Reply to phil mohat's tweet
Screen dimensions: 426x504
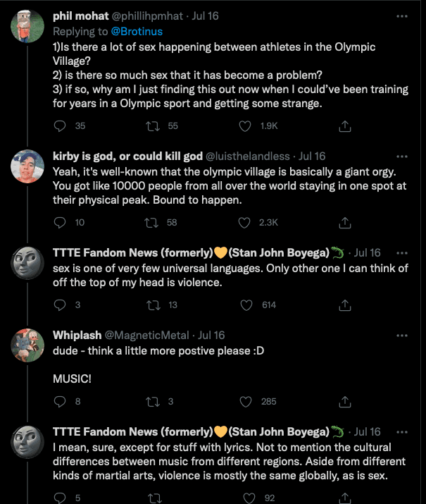point(60,125)
